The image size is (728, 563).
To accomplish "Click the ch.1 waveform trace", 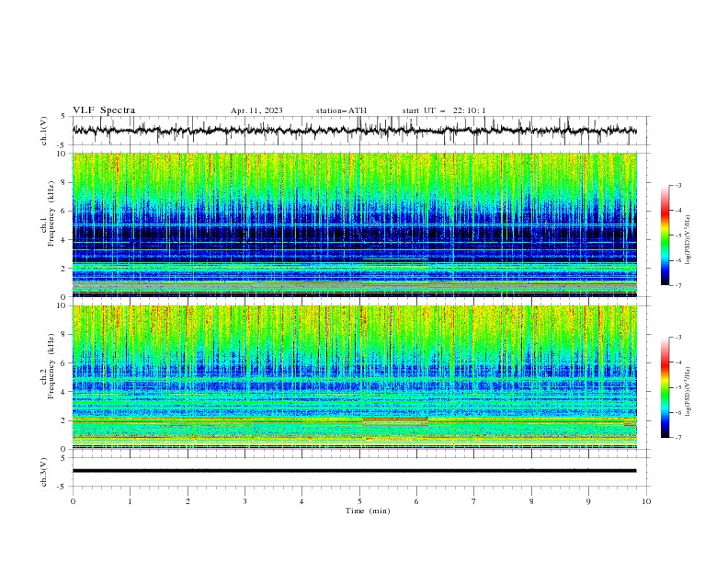I will click(x=354, y=131).
